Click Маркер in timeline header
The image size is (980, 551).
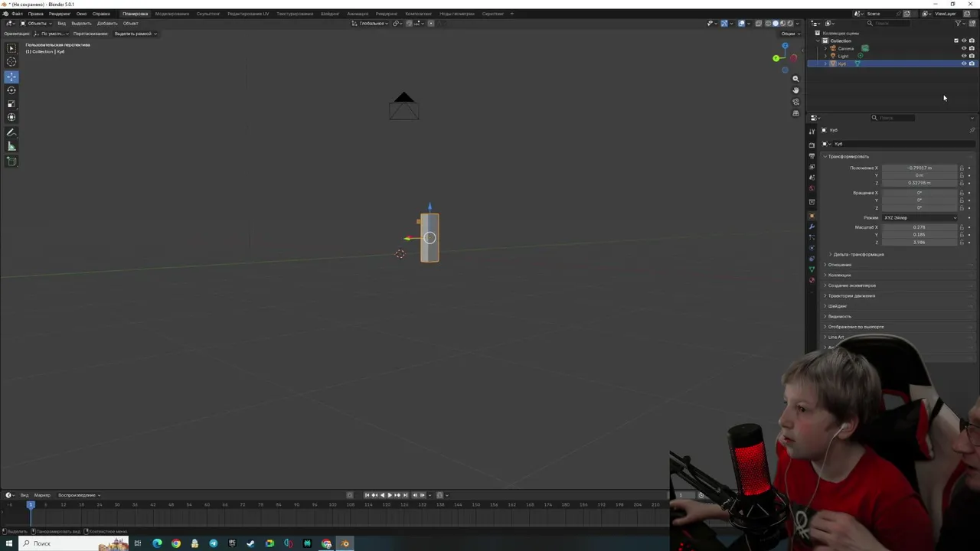pyautogui.click(x=42, y=495)
